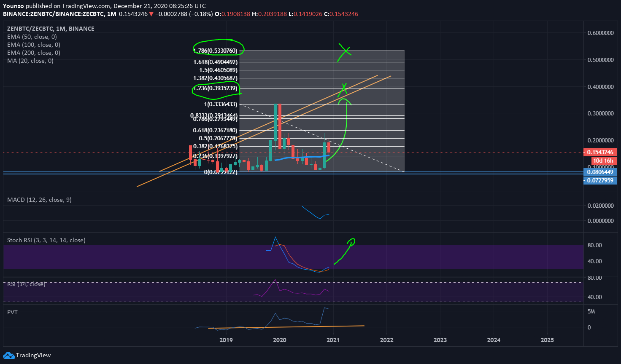This screenshot has height=364, width=621.
Task: Click the MA (20, close, 0) indicator label
Action: pyautogui.click(x=30, y=61)
